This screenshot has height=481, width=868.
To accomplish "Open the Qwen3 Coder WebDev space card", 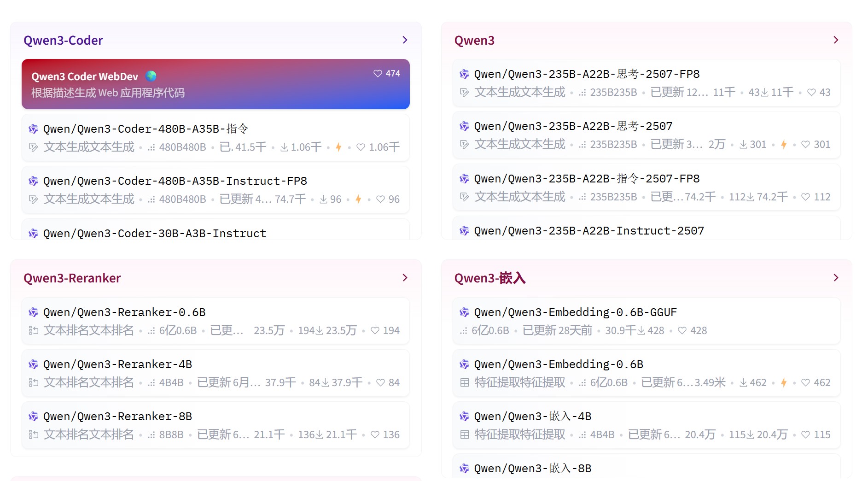I will tap(216, 84).
